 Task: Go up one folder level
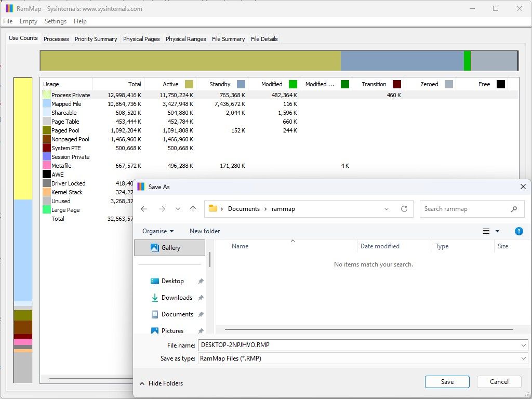[x=193, y=209]
